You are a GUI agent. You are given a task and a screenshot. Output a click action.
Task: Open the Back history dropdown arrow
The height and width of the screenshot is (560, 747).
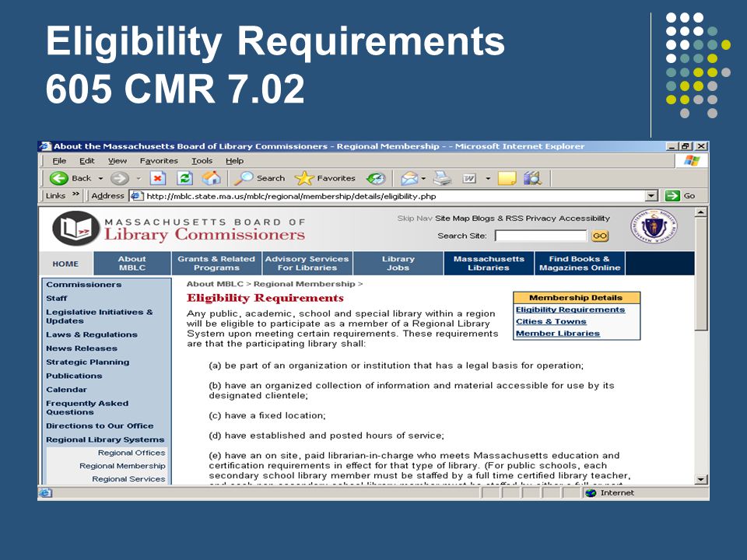click(100, 179)
